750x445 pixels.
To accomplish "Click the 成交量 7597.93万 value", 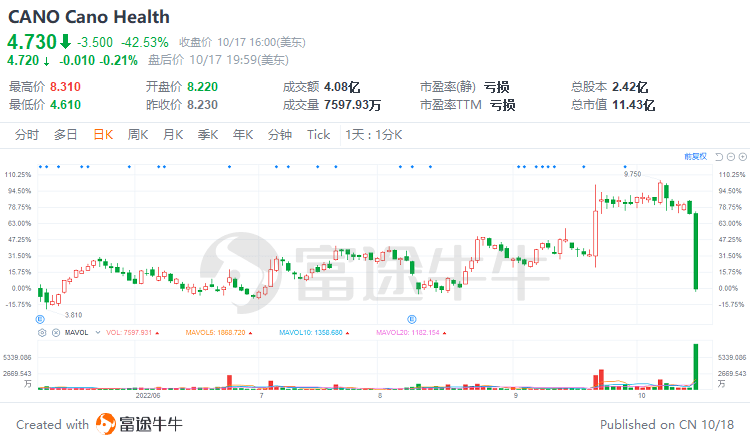I will tap(353, 105).
